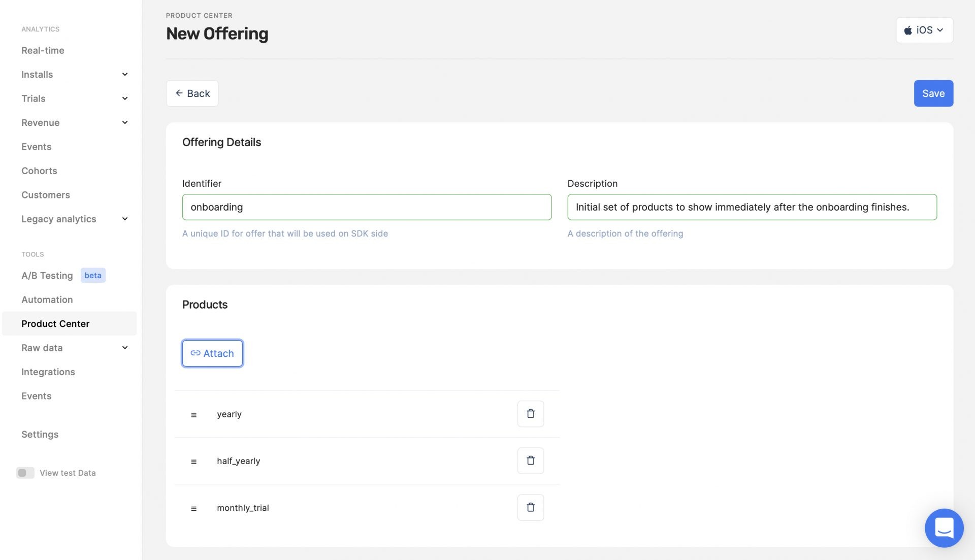Click the drag handle beside monthly_trial
The height and width of the screenshot is (560, 975).
(x=193, y=508)
